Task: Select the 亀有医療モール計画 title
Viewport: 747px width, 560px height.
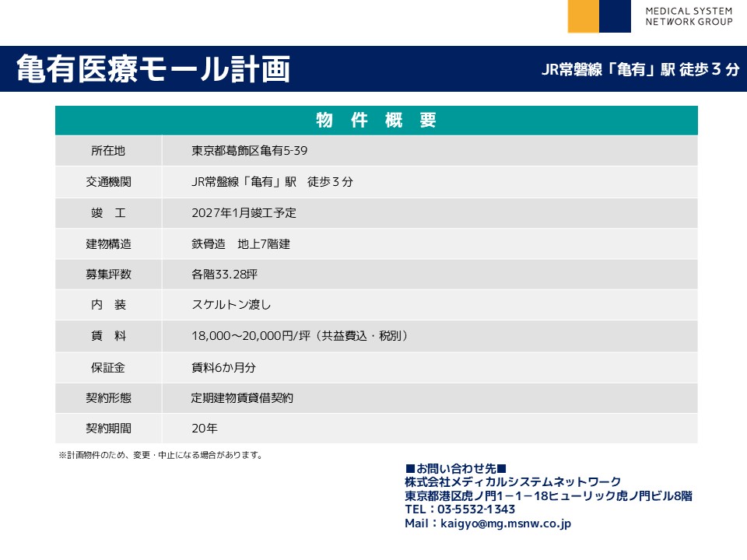Action: tap(153, 69)
